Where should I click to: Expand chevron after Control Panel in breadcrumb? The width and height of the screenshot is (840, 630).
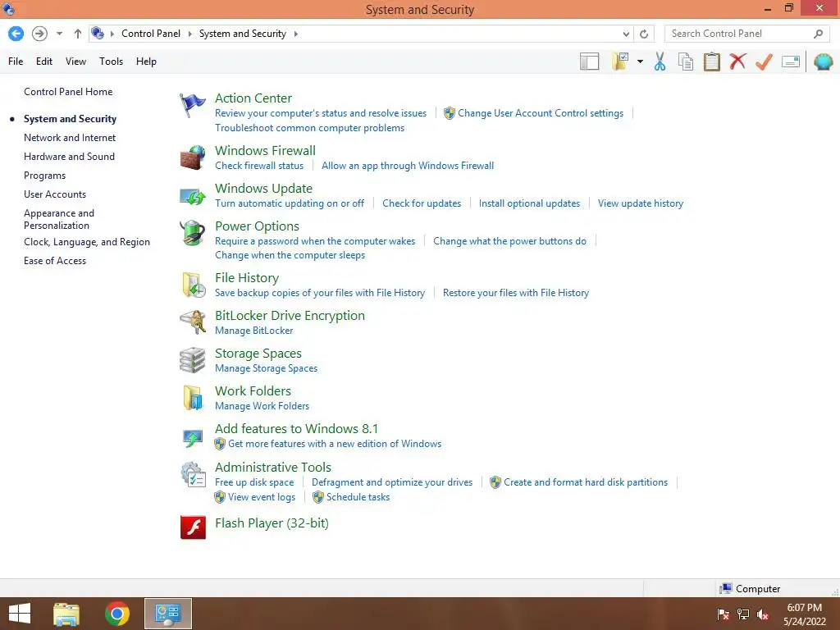[x=189, y=34]
